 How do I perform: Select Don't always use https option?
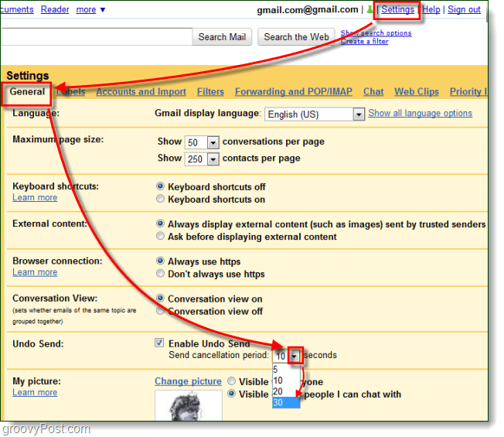[x=160, y=273]
